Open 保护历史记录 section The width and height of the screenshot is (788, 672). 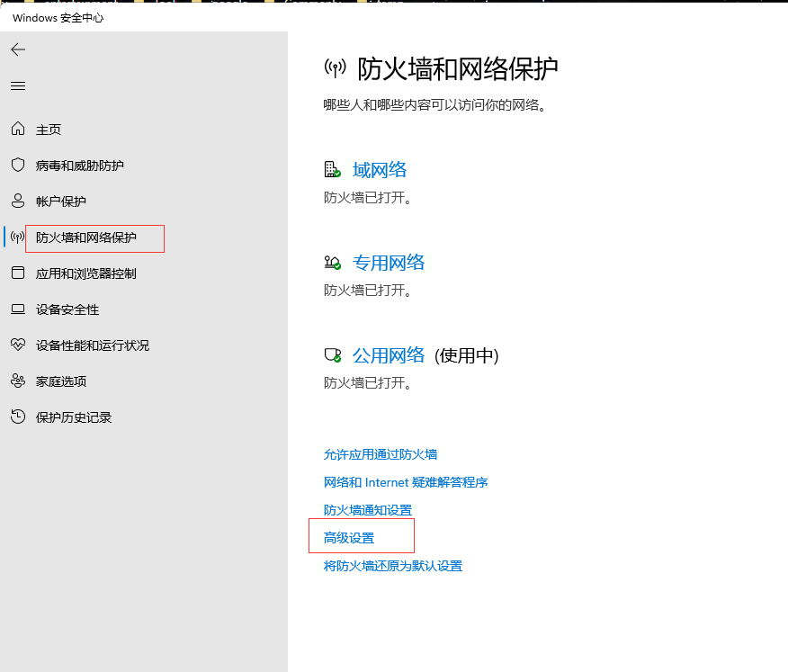(x=74, y=417)
